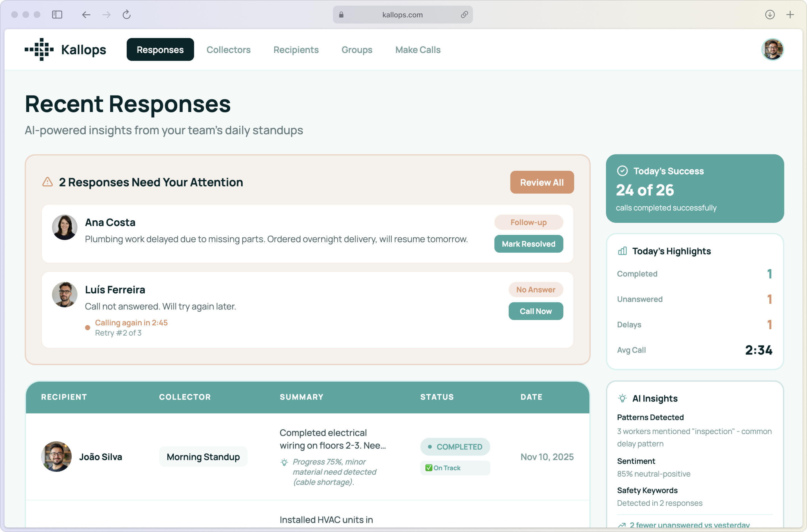Open the browser downloads dropdown
The height and width of the screenshot is (532, 807).
coord(770,15)
